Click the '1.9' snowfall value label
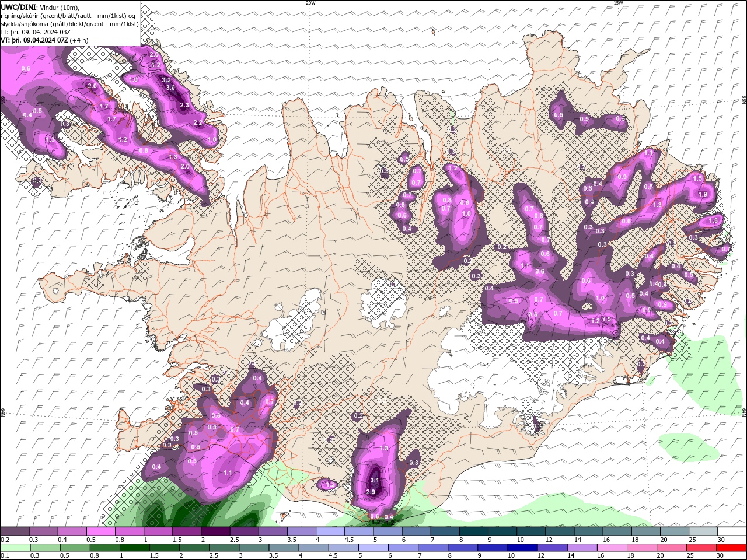The width and height of the screenshot is (747, 560). pyautogui.click(x=703, y=195)
